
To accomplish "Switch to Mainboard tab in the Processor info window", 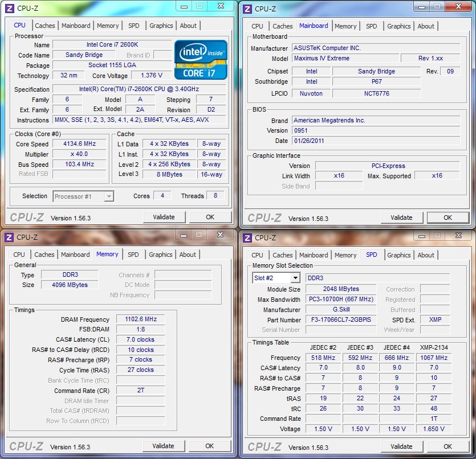I will point(76,26).
